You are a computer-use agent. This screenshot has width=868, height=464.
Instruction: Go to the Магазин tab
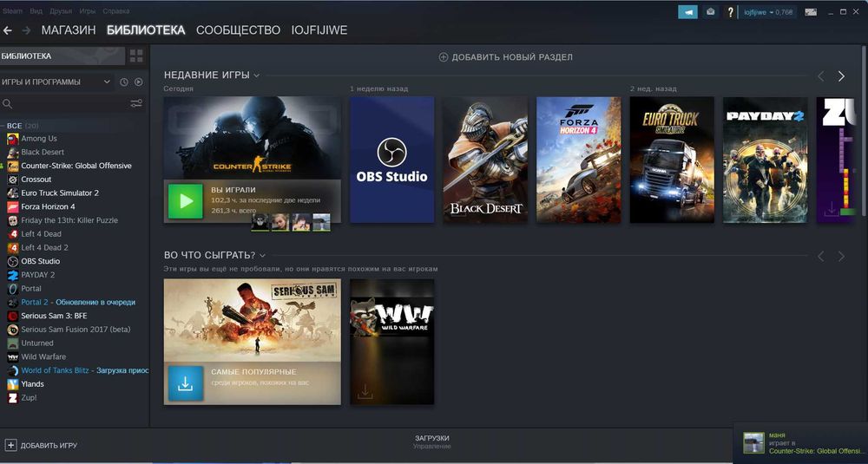coord(69,30)
